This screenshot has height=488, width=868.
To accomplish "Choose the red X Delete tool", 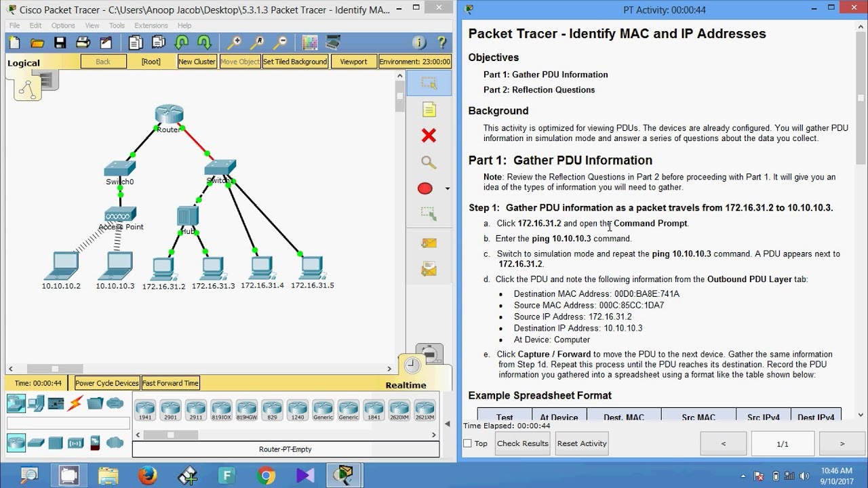I will click(429, 136).
